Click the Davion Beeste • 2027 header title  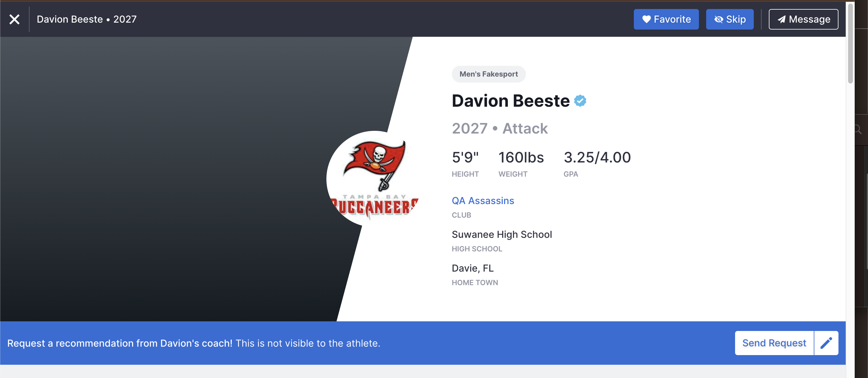(86, 19)
